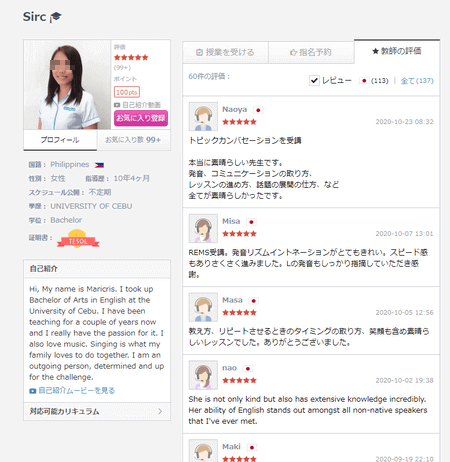Click the 10年4ヶ月 teaching experience value
The height and width of the screenshot is (462, 450).
(x=131, y=178)
